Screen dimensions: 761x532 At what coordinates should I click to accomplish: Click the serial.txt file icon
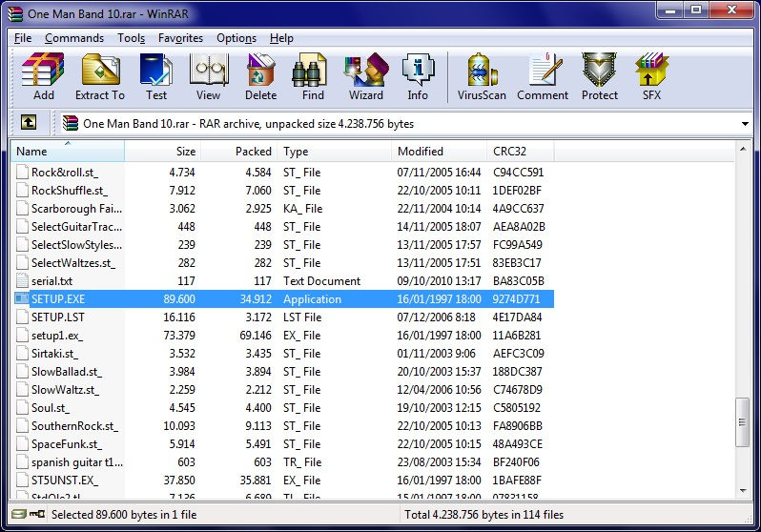click(22, 280)
